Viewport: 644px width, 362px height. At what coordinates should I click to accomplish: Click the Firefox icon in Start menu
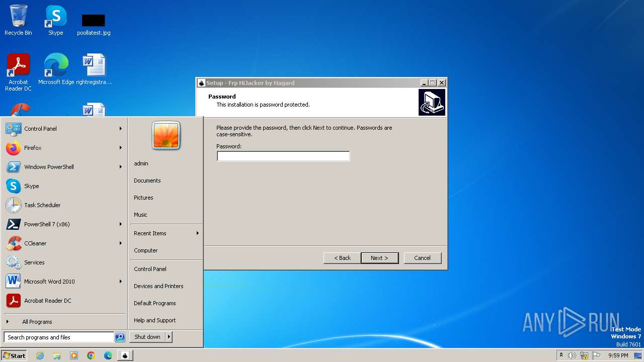click(x=13, y=148)
